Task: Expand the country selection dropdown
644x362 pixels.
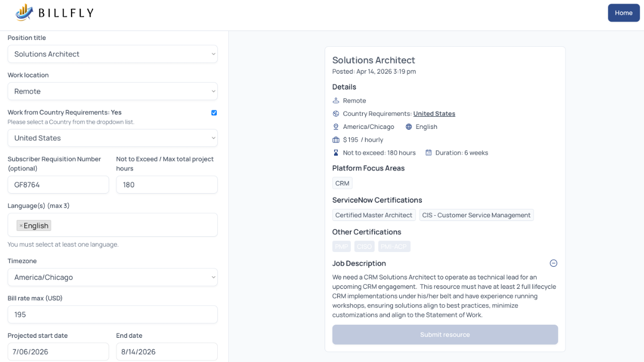Action: [113, 138]
